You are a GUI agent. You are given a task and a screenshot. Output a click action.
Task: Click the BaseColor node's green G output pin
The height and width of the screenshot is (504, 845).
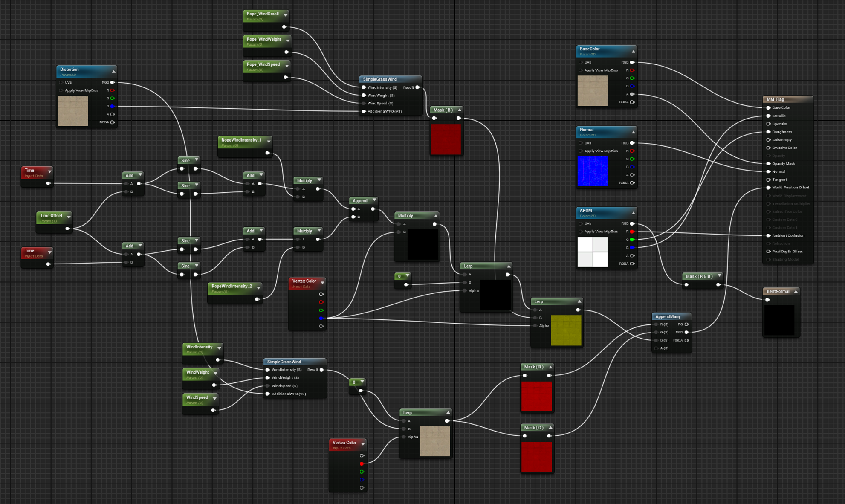[632, 78]
